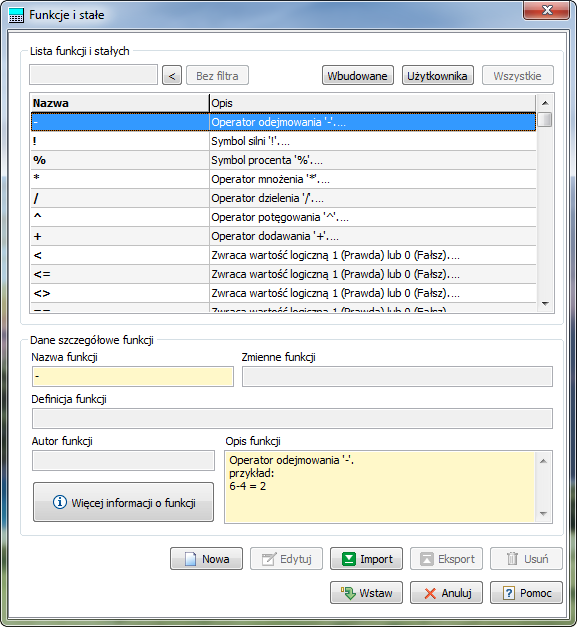Click the Nowa button with blank page icon
This screenshot has width=577, height=627.
(x=206, y=559)
